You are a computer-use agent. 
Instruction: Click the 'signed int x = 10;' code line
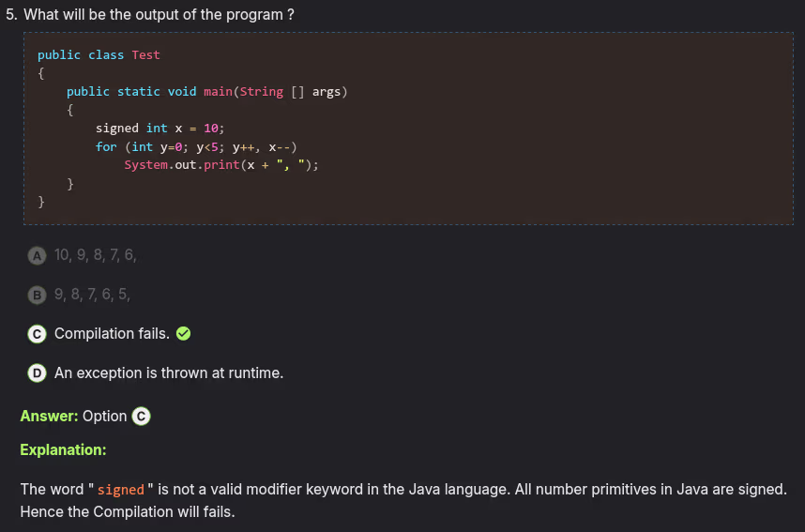159,128
